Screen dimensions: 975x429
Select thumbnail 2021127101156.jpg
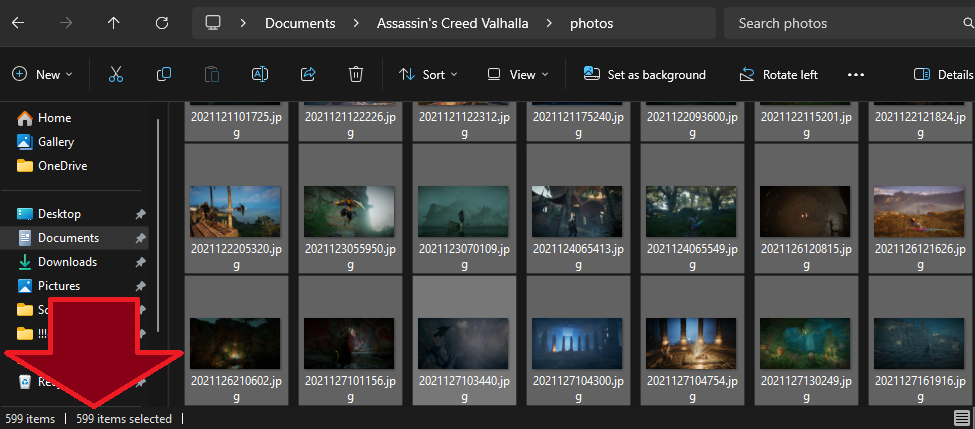pyautogui.click(x=349, y=344)
